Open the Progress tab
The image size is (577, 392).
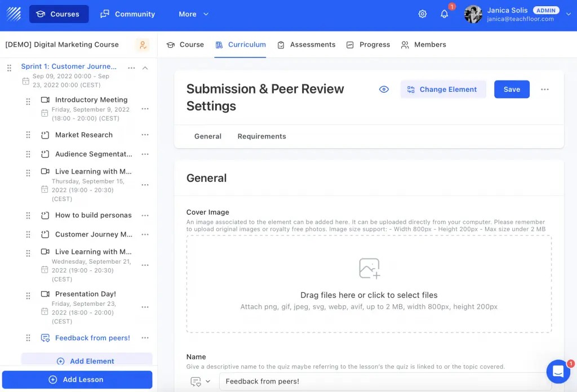point(368,44)
